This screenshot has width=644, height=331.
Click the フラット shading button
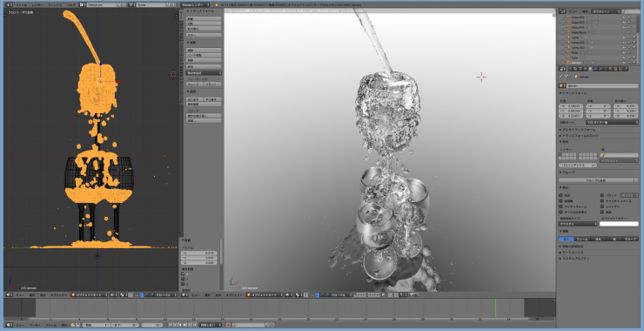pyautogui.click(x=213, y=84)
